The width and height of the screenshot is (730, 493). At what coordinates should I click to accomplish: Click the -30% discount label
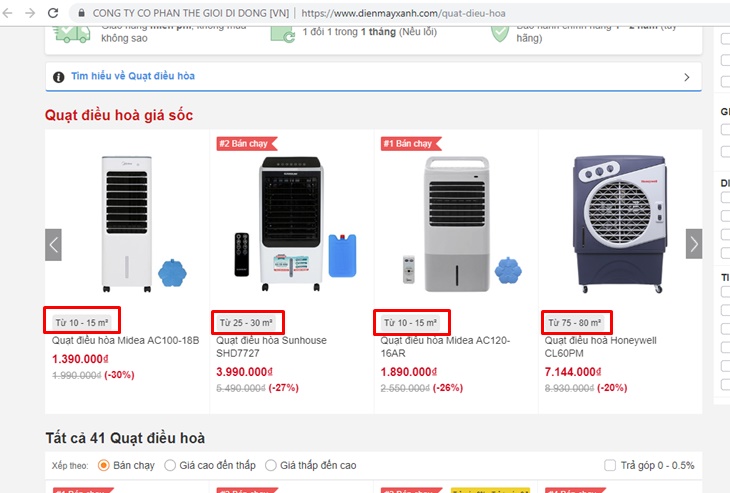click(x=119, y=375)
